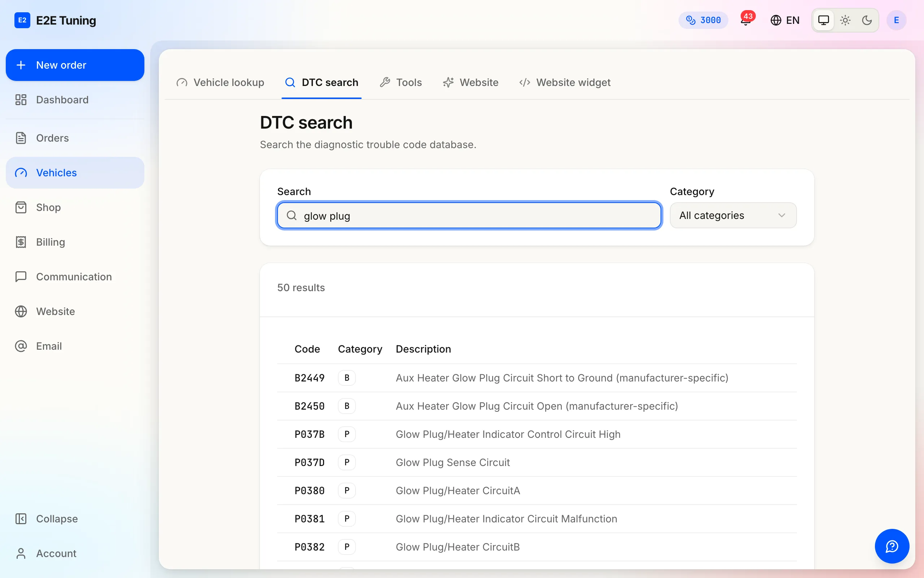Click the Code column header
This screenshot has height=578, width=924.
[x=307, y=349]
